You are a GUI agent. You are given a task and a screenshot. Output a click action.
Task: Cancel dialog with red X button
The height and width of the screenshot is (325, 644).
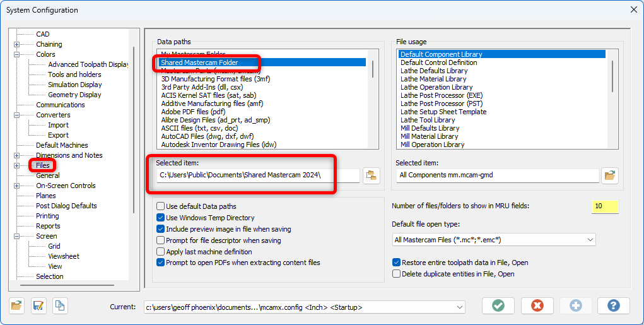coord(537,306)
